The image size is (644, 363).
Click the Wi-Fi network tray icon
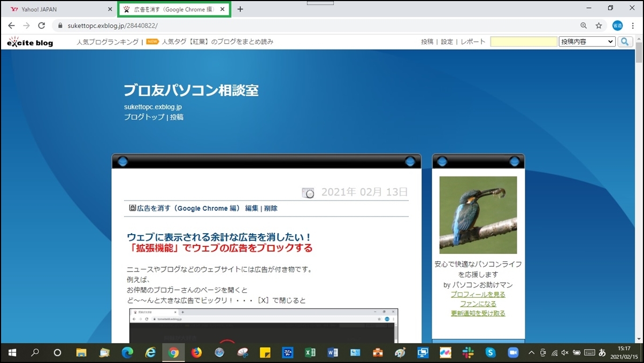[554, 353]
